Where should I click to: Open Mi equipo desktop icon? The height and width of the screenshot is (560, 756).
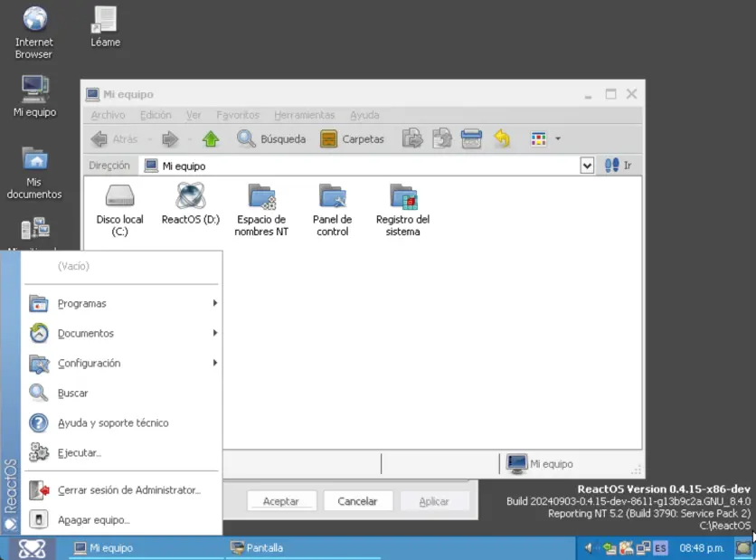point(34,96)
